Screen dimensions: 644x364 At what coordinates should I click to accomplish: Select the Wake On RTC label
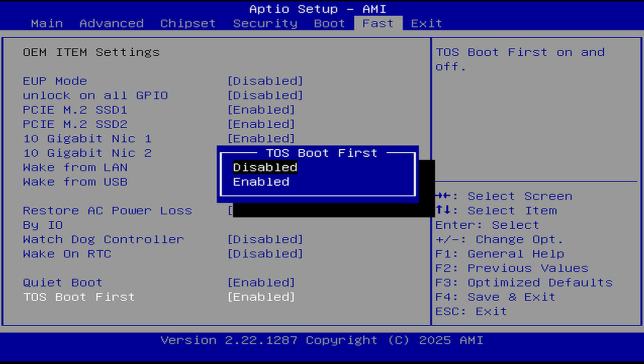[x=67, y=254]
